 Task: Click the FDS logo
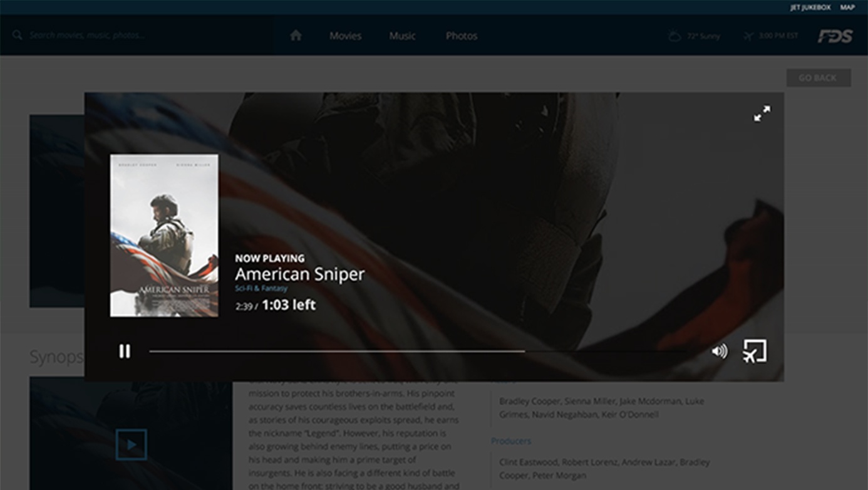(x=835, y=36)
